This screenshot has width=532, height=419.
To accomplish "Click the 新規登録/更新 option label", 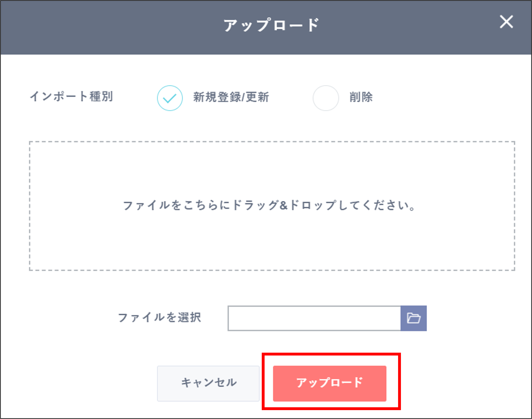I will (231, 97).
